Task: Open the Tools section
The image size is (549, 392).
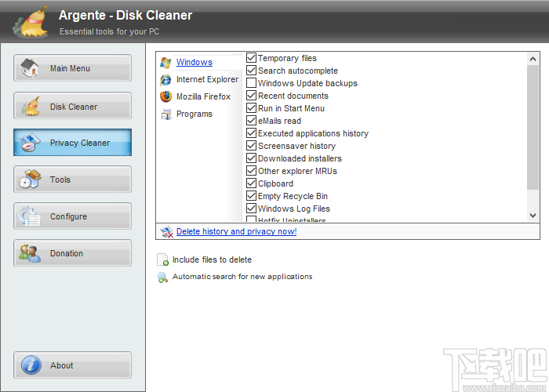Action: point(72,180)
